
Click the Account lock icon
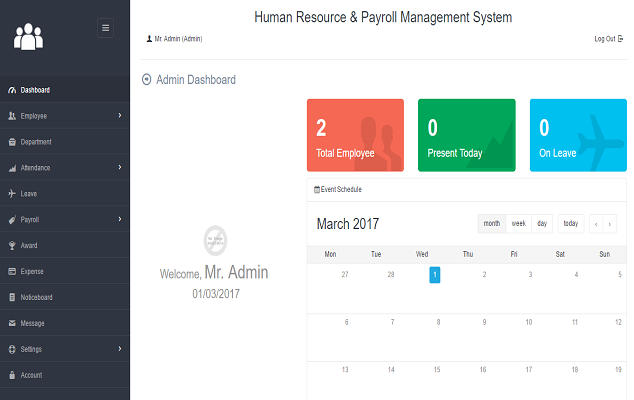point(12,375)
